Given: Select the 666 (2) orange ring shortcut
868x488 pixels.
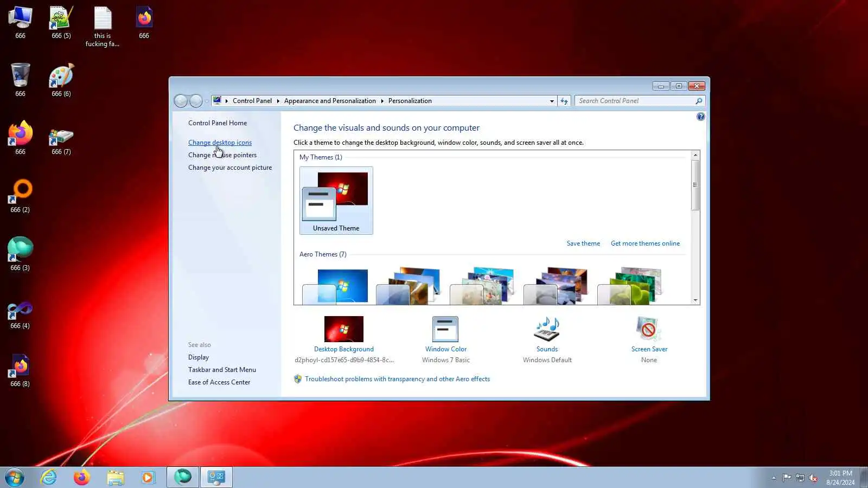Looking at the screenshot, I should click(20, 196).
